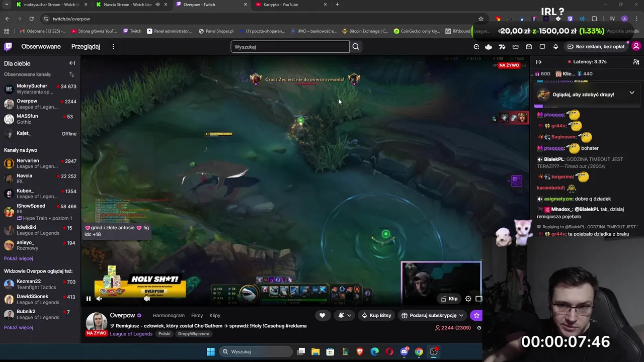Click the Windows taskbar search box
This screenshot has height=362, width=644.
click(256, 351)
